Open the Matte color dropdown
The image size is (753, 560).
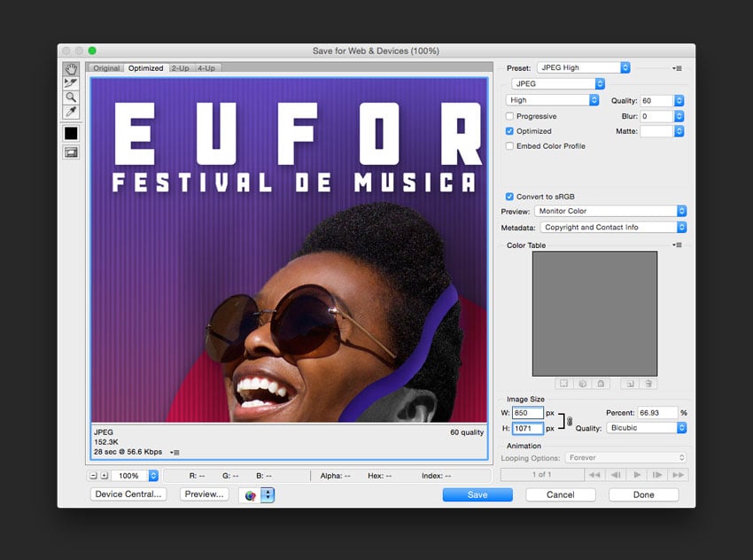(x=679, y=131)
